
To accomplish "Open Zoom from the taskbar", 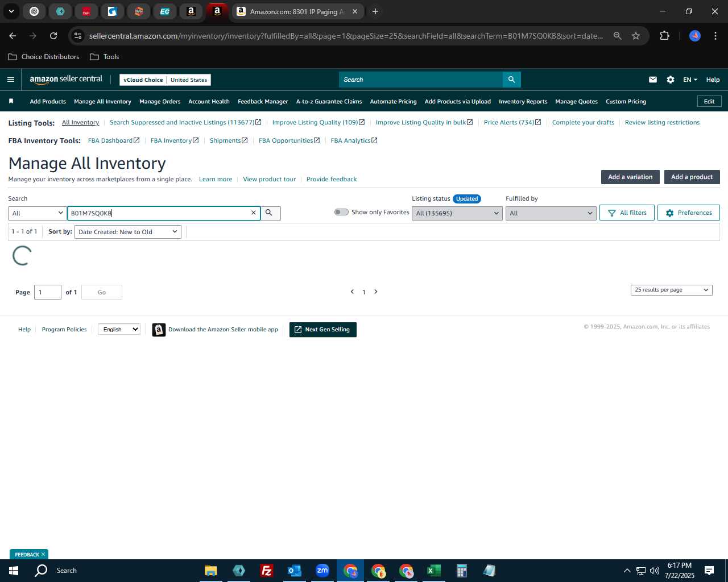I will [x=322, y=571].
